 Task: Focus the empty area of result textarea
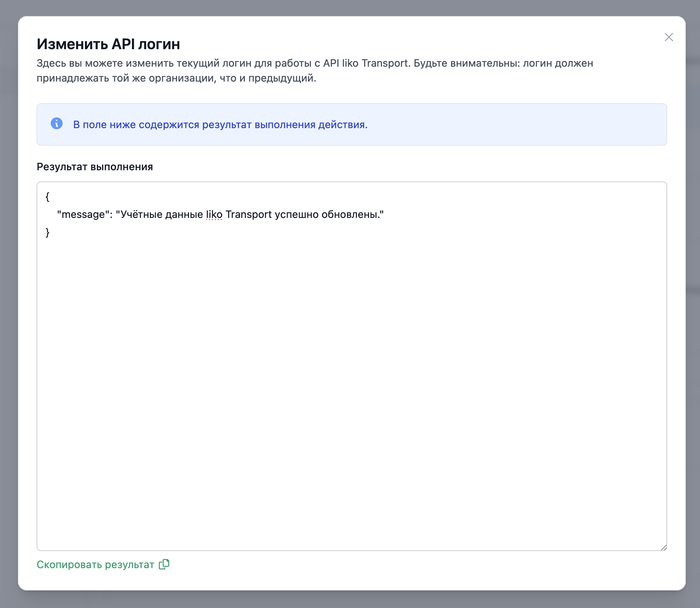[x=350, y=373]
